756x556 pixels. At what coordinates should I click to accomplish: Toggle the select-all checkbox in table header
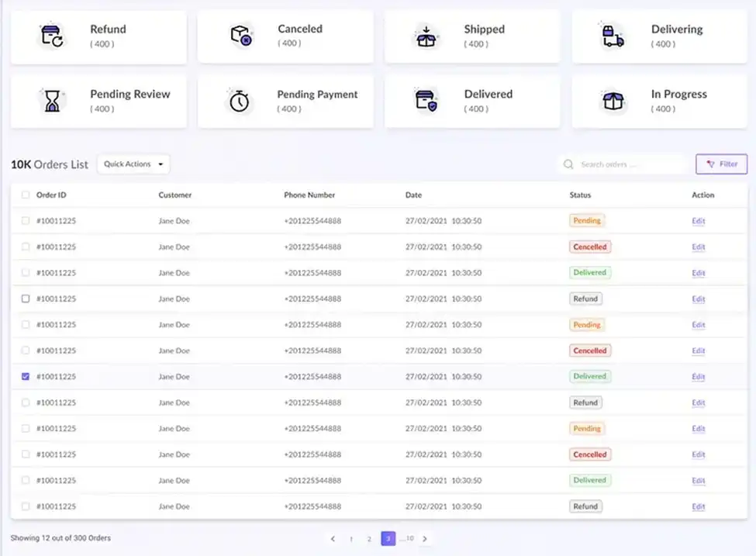(26, 195)
